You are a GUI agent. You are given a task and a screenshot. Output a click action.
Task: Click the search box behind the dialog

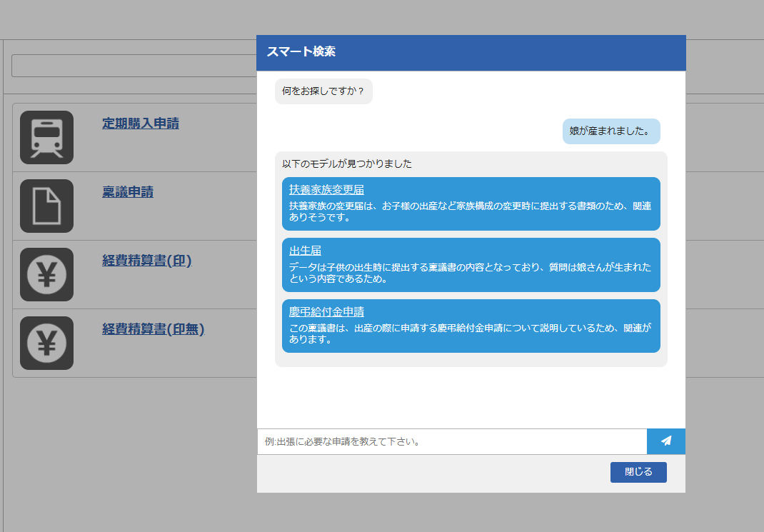pyautogui.click(x=134, y=66)
